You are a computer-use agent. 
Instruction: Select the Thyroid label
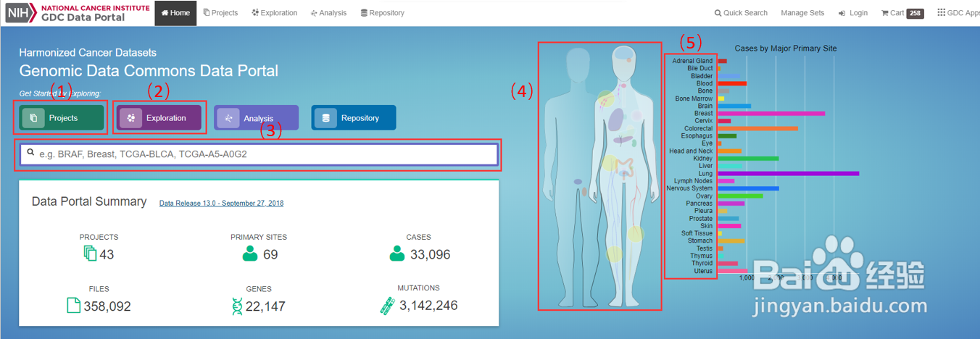coord(702,264)
